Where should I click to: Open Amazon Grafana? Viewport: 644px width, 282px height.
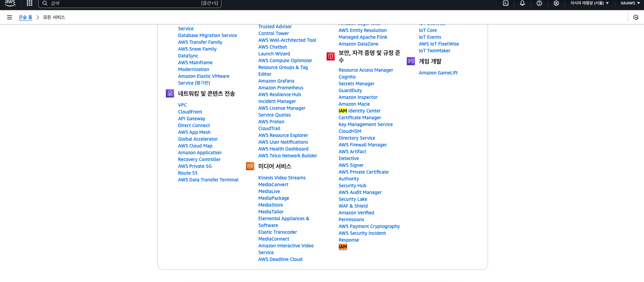click(x=276, y=81)
